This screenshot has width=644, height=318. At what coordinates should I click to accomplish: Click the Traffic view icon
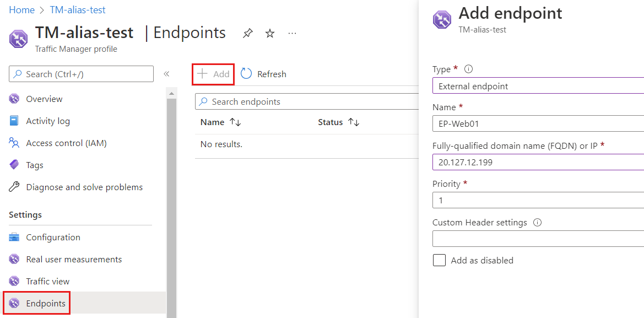click(x=14, y=282)
